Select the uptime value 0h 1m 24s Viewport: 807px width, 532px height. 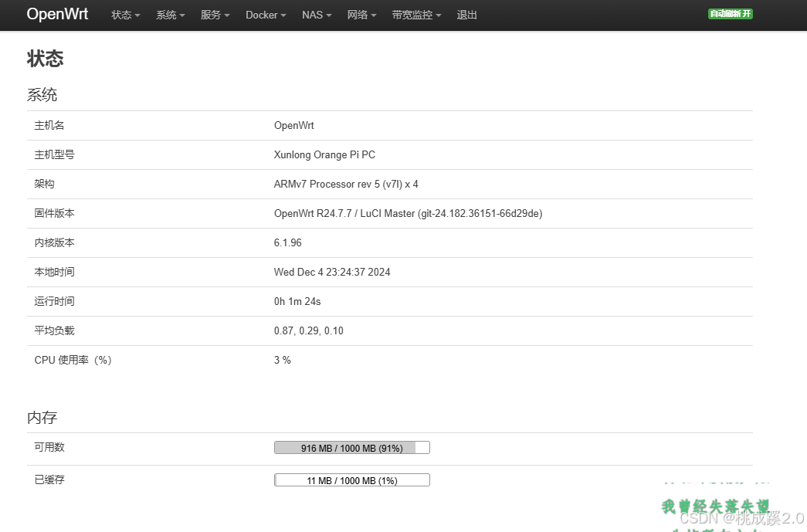pos(297,301)
